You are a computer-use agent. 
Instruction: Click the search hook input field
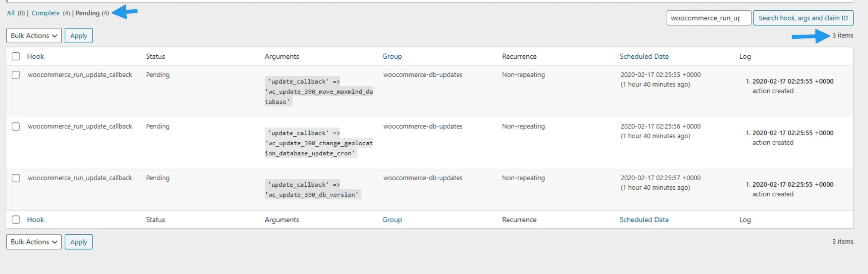click(708, 18)
